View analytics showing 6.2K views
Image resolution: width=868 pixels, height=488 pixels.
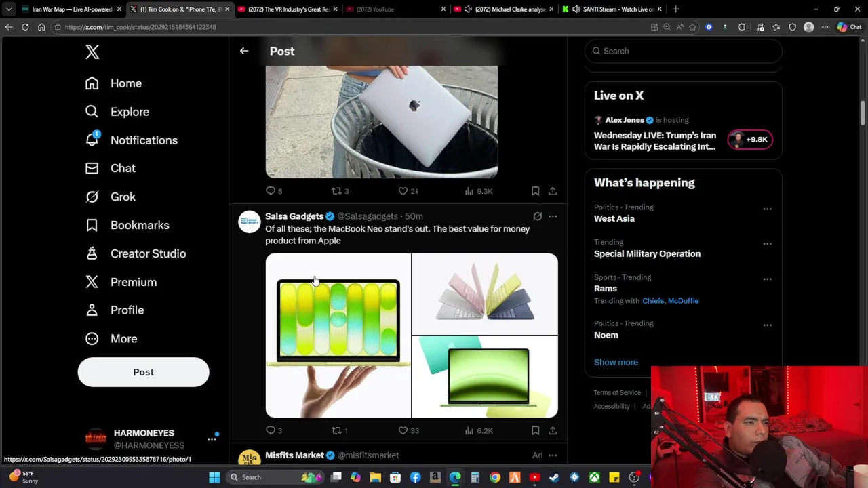(x=479, y=430)
